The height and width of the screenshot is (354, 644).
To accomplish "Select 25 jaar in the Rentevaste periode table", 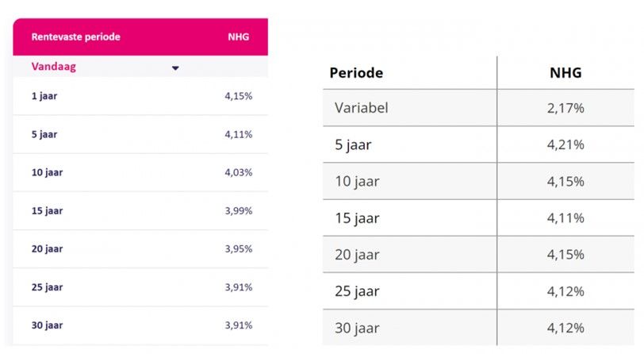I will point(47,287).
